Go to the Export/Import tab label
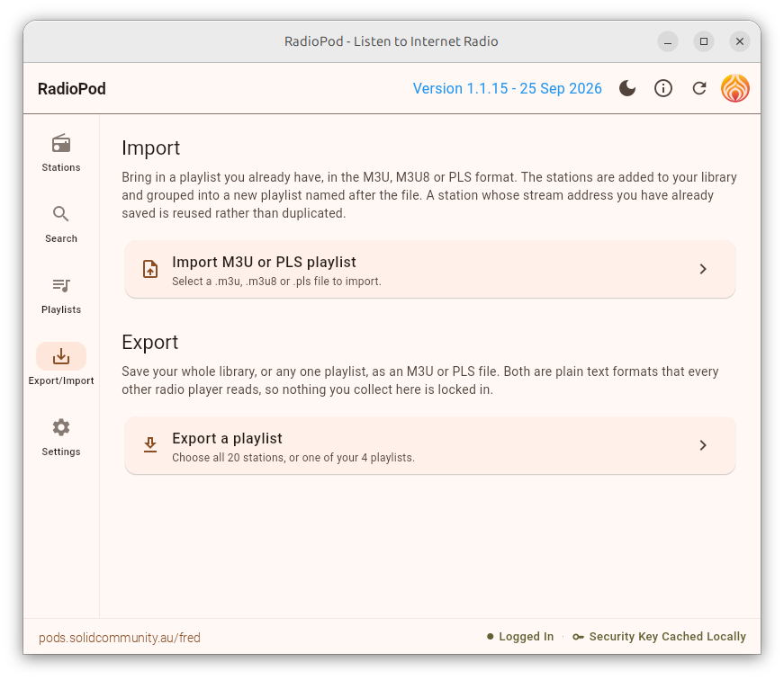Image resolution: width=784 pixels, height=680 pixels. pos(61,380)
